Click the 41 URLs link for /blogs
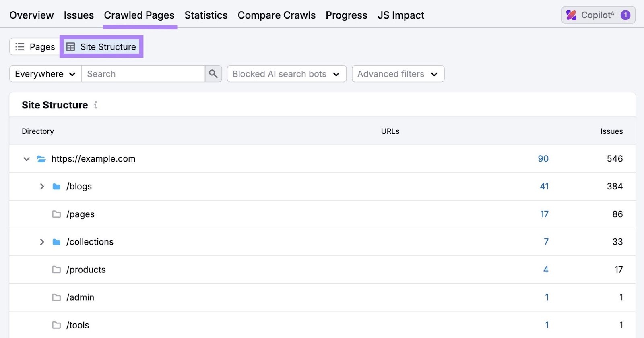Screen dimensions: 644x338 [544, 186]
